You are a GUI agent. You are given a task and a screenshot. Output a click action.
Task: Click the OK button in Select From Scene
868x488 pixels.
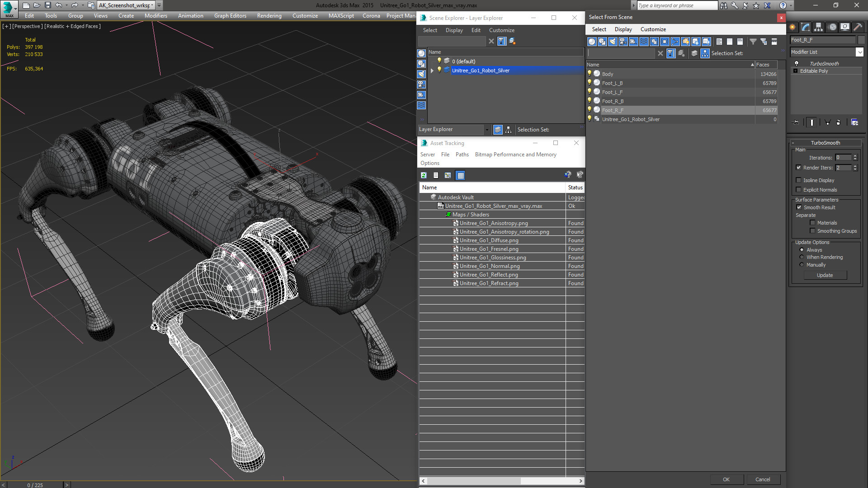726,479
